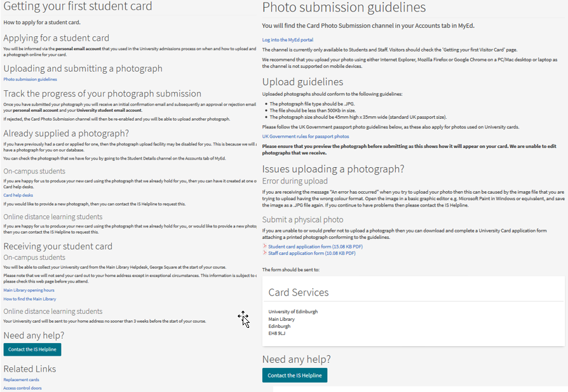Click the Related Links heading
The width and height of the screenshot is (568, 392).
30,369
